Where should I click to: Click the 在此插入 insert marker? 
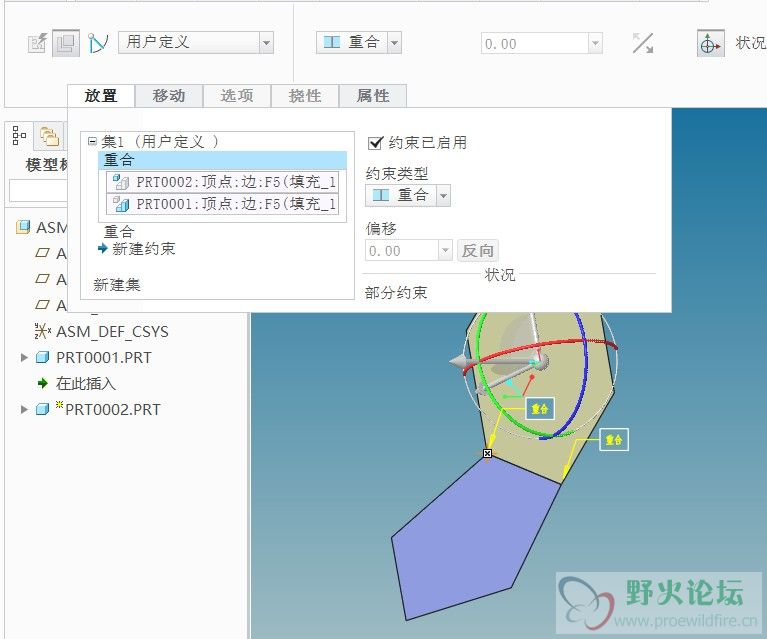pos(86,384)
